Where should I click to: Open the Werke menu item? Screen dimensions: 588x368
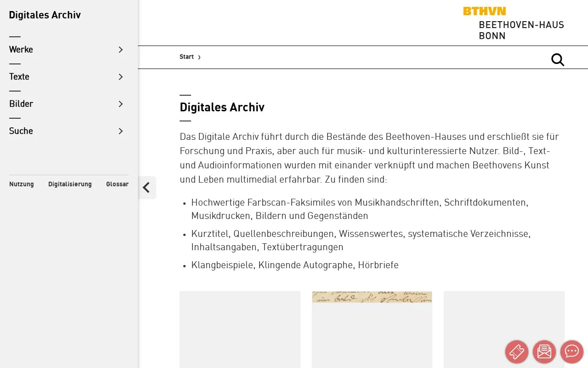click(21, 50)
